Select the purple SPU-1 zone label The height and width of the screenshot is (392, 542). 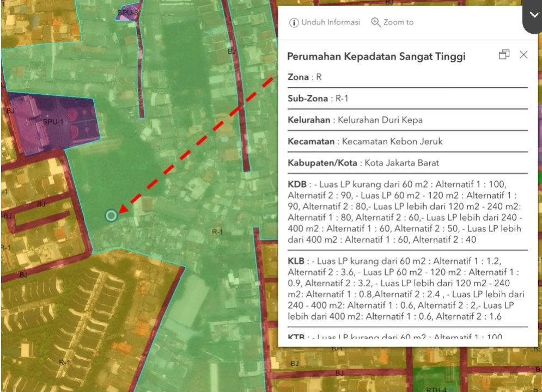53,121
